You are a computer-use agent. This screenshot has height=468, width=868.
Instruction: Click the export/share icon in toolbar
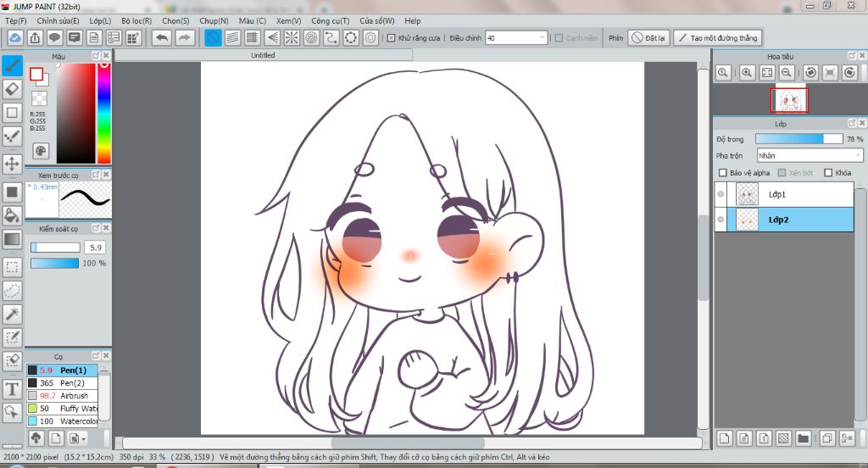click(x=35, y=37)
